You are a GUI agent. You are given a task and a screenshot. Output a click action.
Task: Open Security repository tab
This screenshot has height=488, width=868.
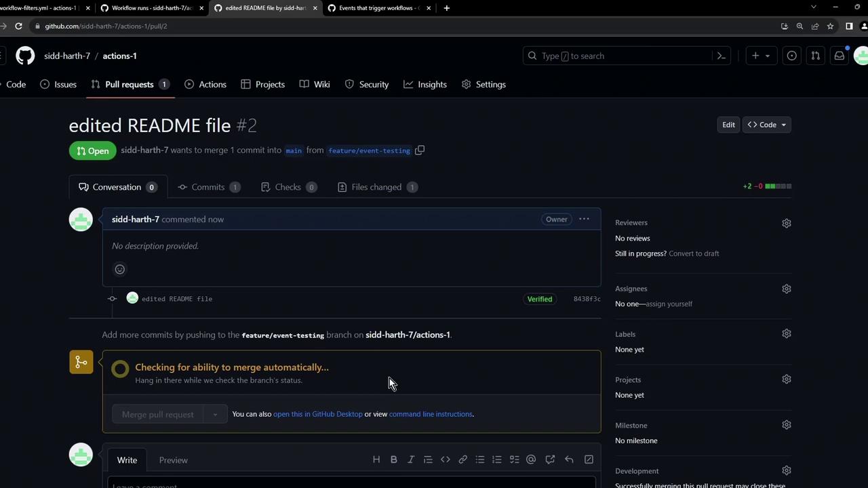(x=367, y=84)
